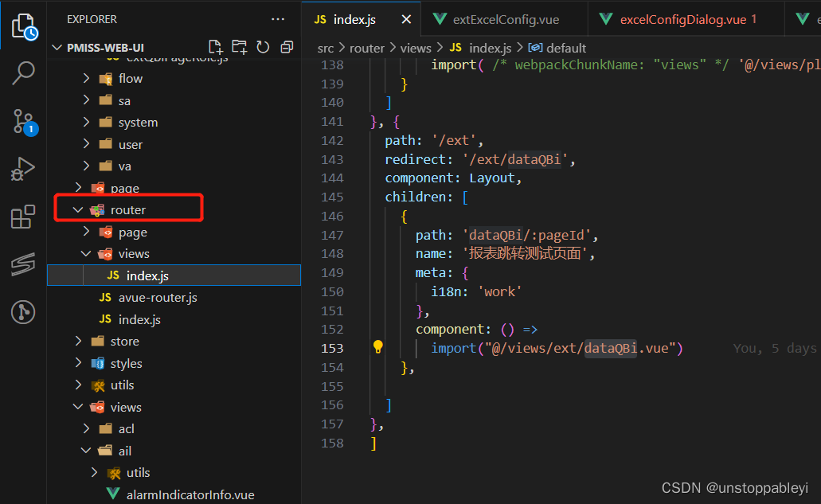The height and width of the screenshot is (504, 821).
Task: Expand the va folder
Action: click(86, 166)
